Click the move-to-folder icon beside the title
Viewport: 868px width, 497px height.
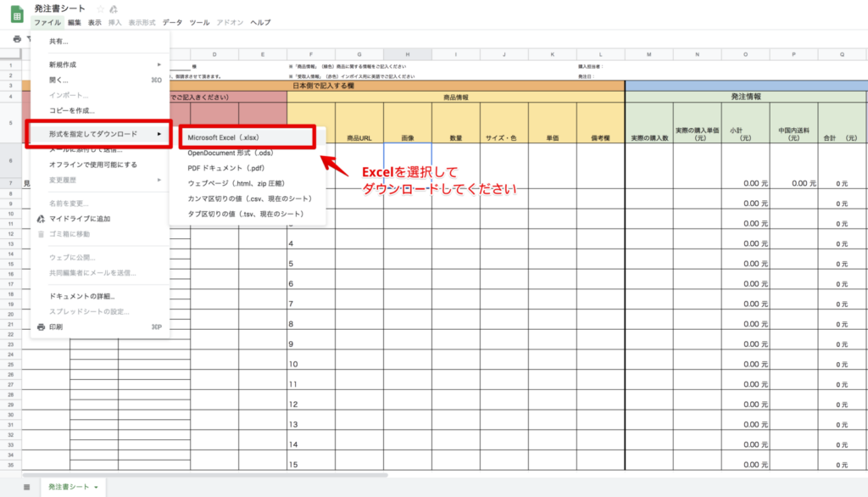(115, 8)
